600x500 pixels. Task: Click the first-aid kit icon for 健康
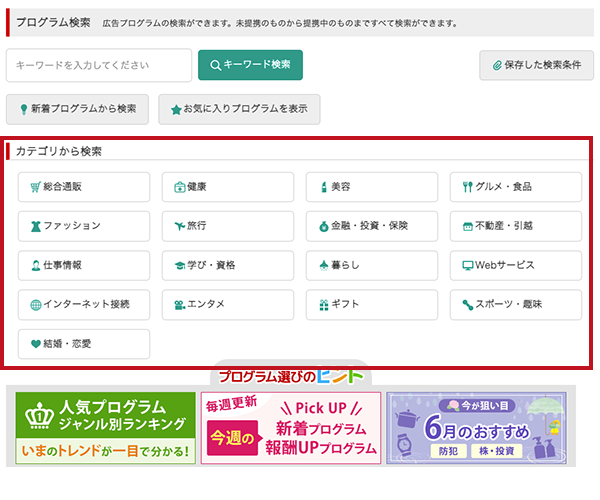tap(179, 187)
